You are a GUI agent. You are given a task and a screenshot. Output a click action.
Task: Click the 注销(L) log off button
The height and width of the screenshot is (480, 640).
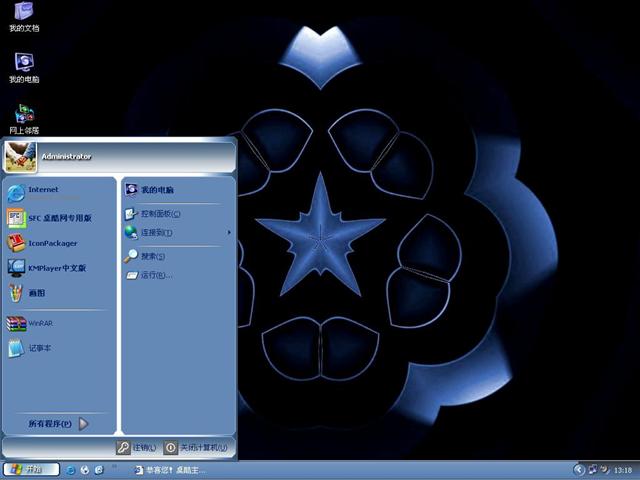point(136,448)
